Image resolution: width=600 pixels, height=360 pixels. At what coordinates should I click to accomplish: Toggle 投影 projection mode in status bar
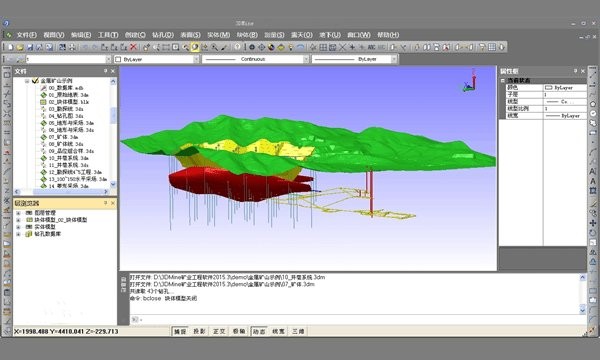tap(199, 331)
